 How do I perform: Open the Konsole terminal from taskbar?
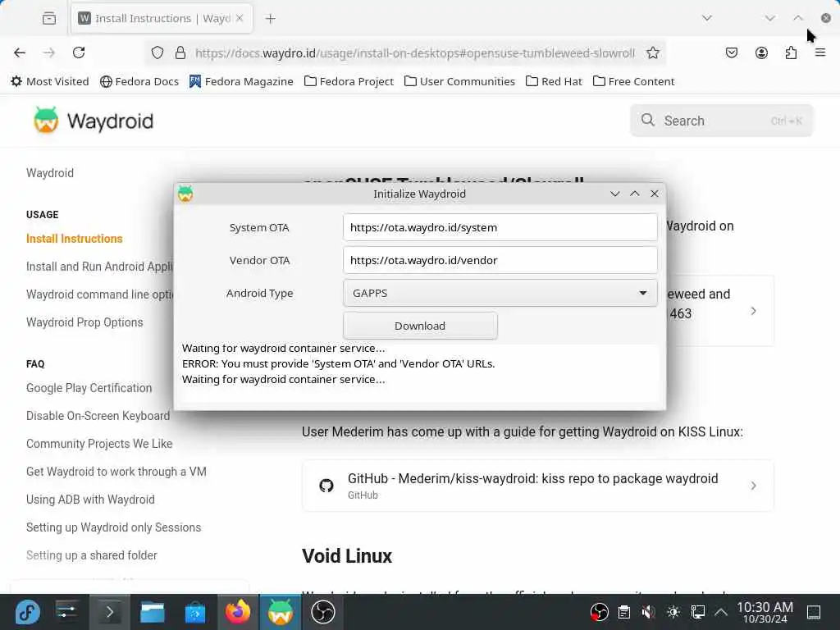click(x=109, y=612)
